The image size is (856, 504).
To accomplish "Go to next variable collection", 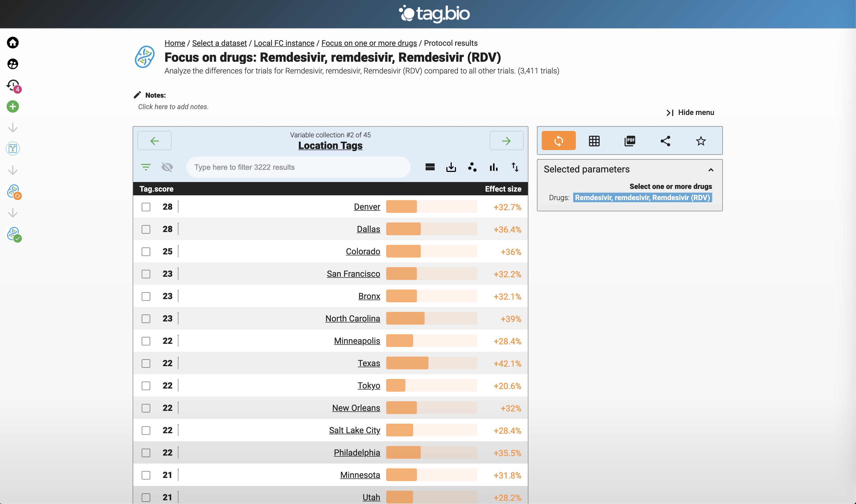I will [x=506, y=141].
